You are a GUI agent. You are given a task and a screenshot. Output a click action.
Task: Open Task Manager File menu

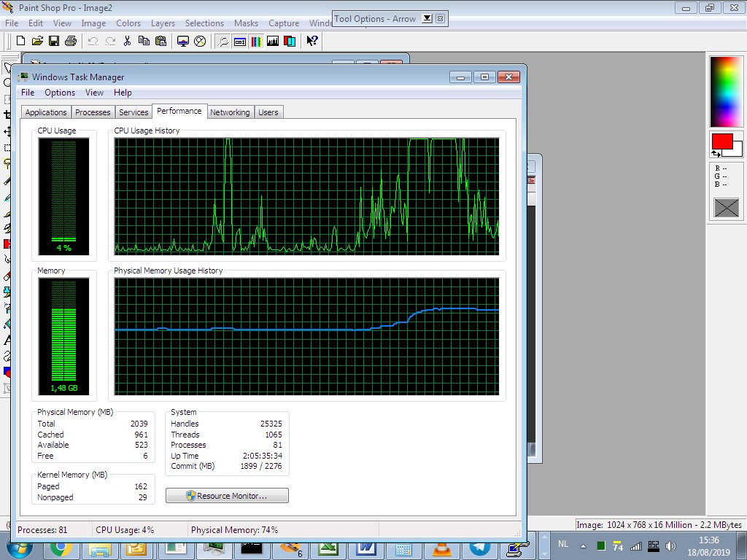coord(28,93)
